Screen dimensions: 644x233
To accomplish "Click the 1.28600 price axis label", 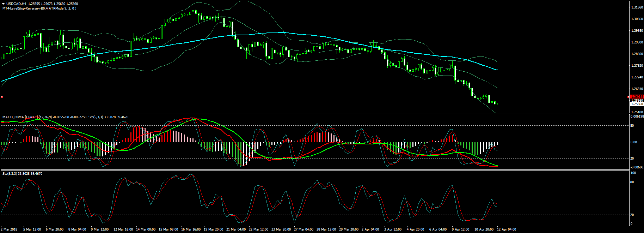I will [x=637, y=54].
